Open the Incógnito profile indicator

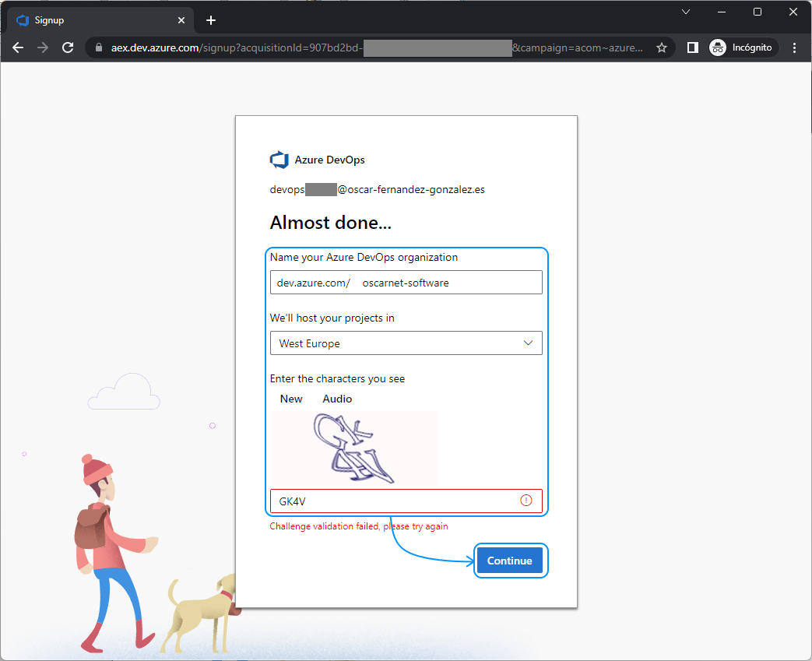(x=743, y=47)
